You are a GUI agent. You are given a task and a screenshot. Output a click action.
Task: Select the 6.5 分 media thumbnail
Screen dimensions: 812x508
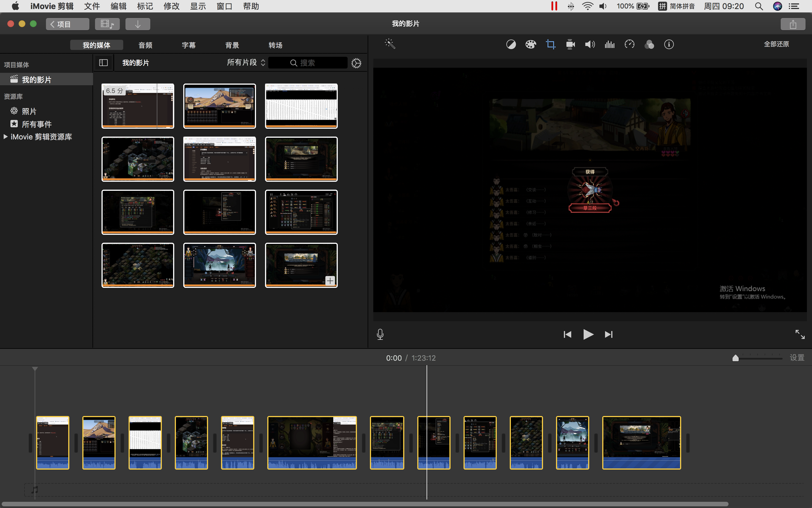[138, 106]
